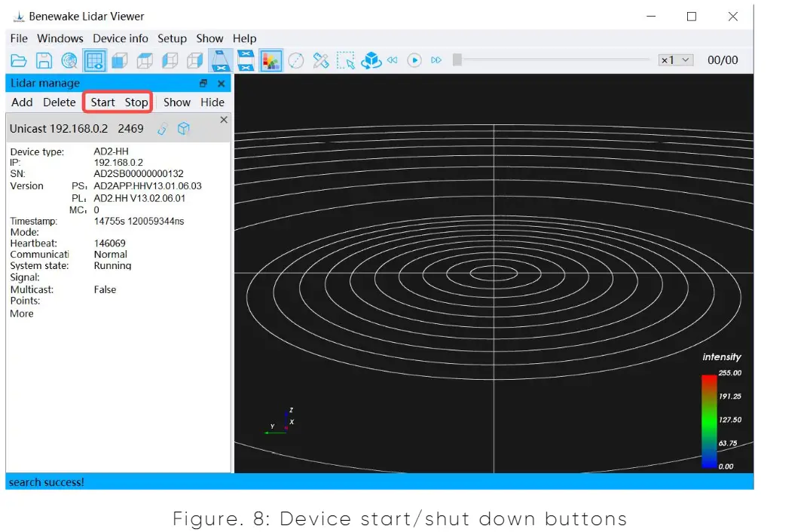Click the Multicast False value
810x532 pixels.
coord(105,290)
